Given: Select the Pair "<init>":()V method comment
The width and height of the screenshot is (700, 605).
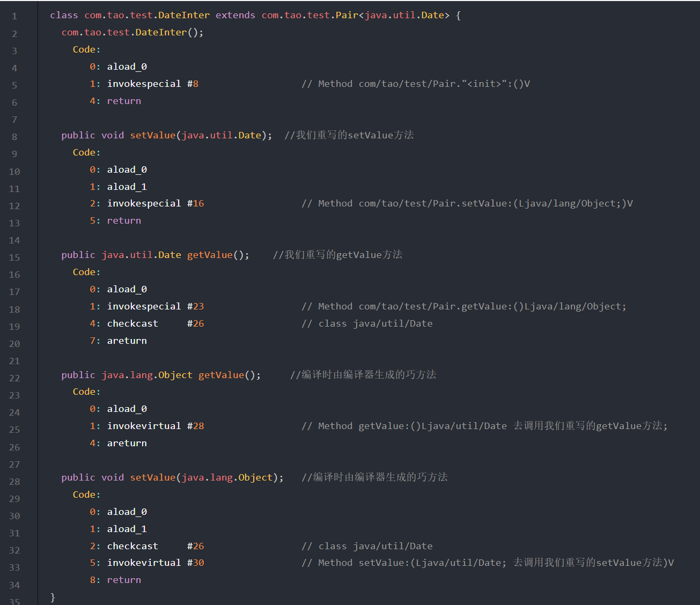Looking at the screenshot, I should click(416, 84).
